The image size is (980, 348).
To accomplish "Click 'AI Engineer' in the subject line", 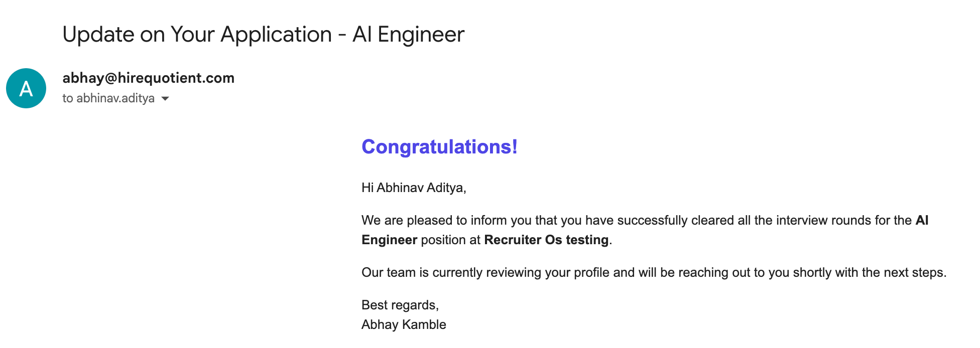I will [408, 34].
